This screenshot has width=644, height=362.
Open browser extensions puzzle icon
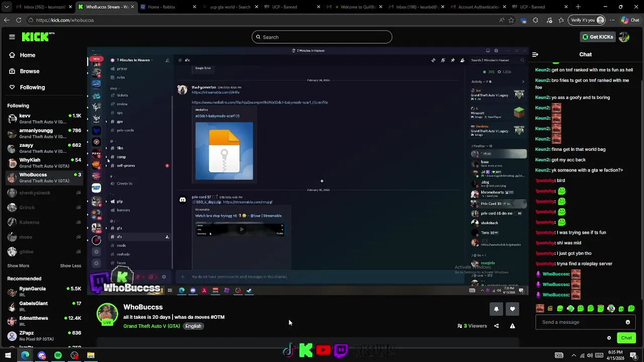click(x=535, y=20)
